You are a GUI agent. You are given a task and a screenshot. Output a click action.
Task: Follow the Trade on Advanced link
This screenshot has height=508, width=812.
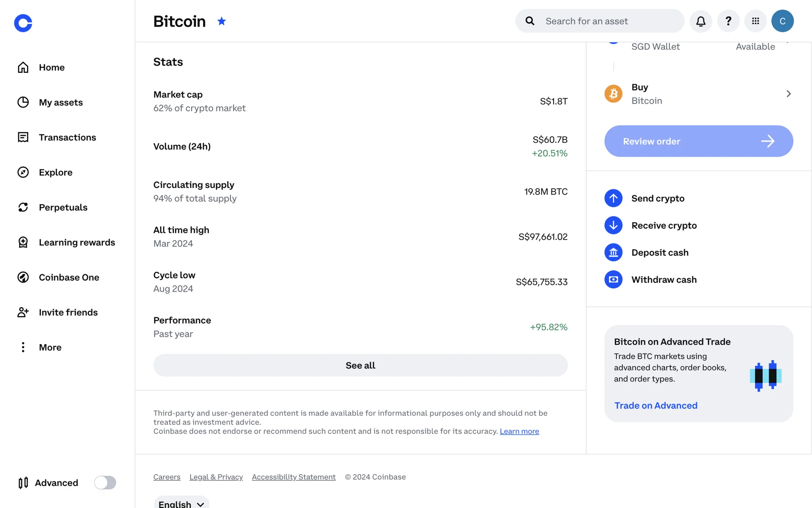pos(656,406)
